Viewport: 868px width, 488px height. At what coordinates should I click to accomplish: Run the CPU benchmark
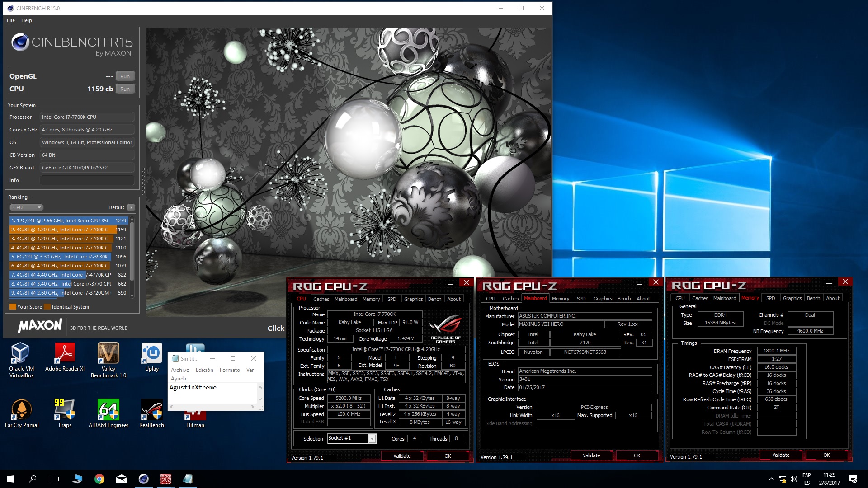125,89
